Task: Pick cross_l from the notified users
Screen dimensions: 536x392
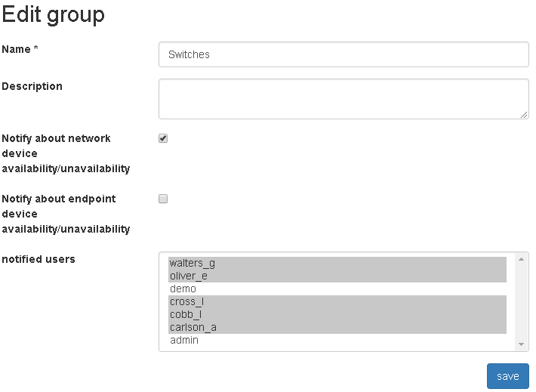Action: point(337,301)
